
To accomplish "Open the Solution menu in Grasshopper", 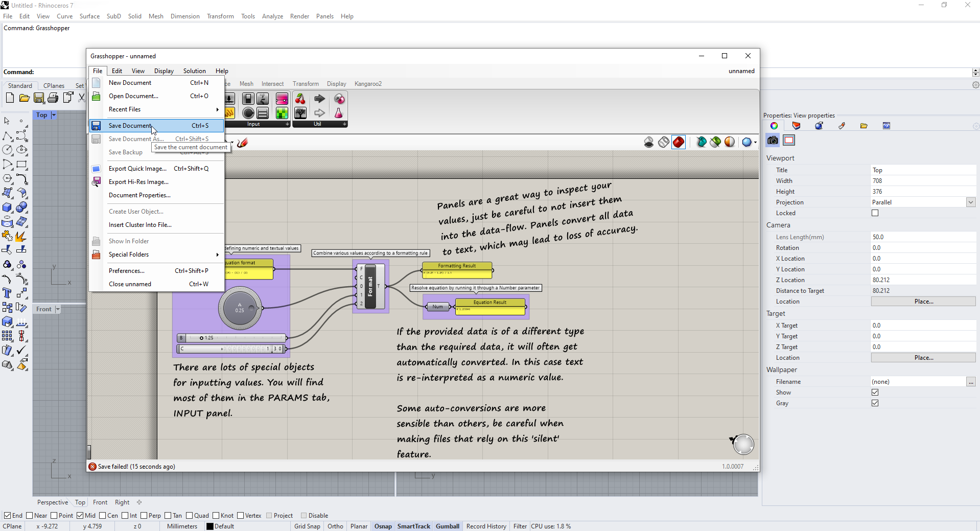I will coord(194,71).
